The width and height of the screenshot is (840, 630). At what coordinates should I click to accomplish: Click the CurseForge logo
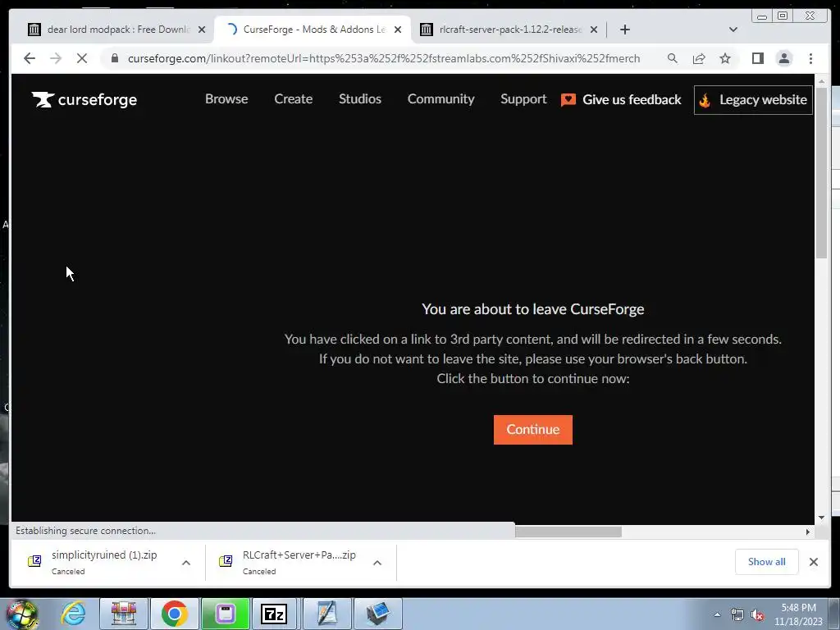tap(84, 99)
